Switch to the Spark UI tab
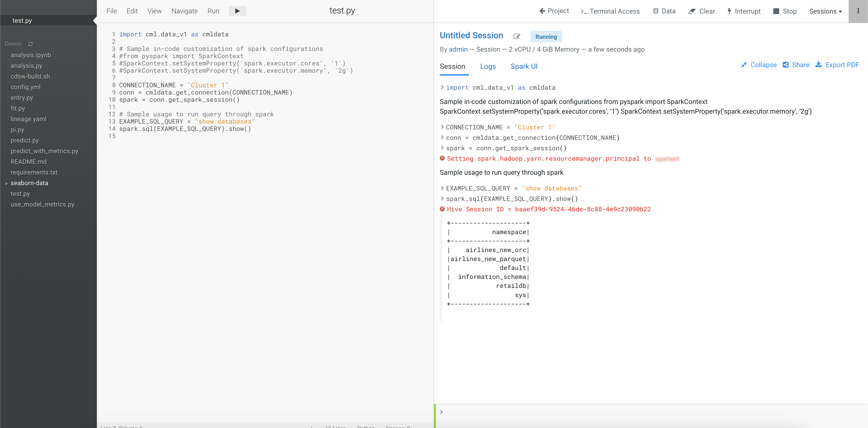The image size is (868, 428). [x=524, y=66]
